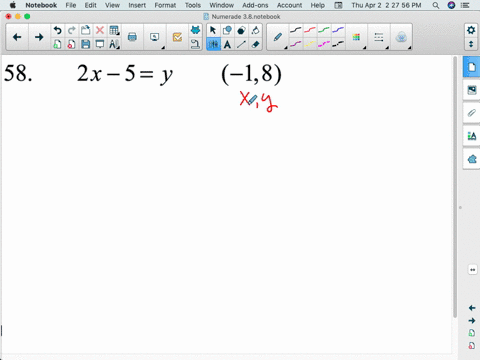Toggle sidebar position with double-arrow button

point(472,270)
